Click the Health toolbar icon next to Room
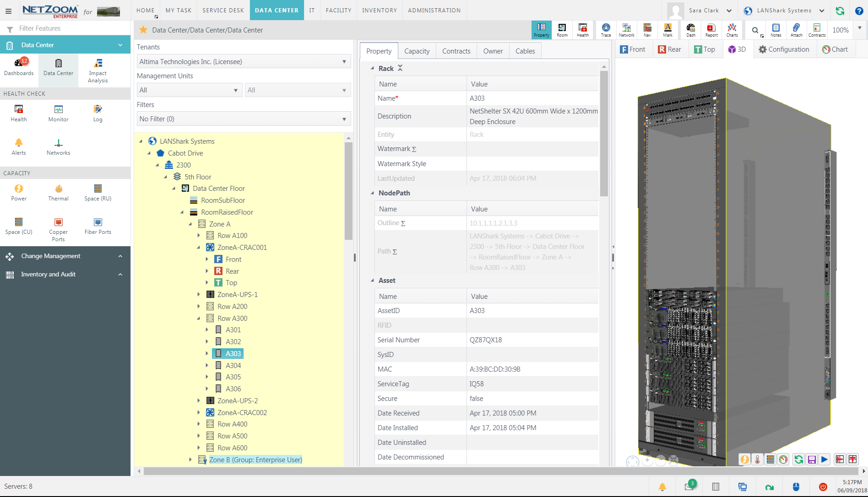 tap(582, 30)
